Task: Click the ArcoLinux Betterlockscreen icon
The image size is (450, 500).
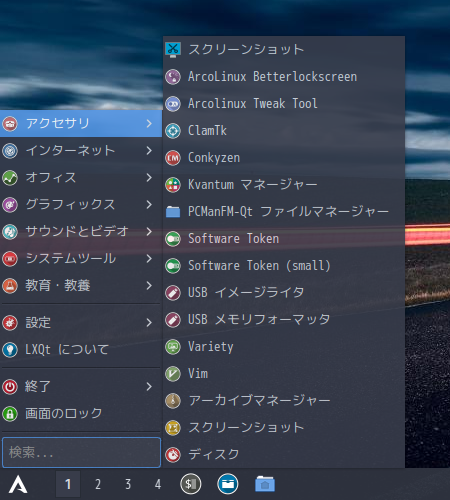Action: click(173, 77)
